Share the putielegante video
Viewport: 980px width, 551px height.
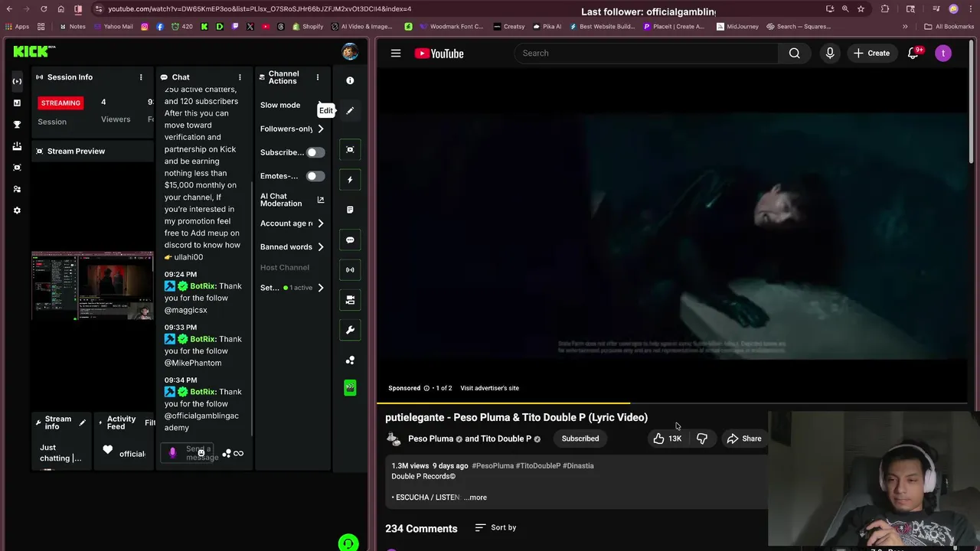click(744, 439)
